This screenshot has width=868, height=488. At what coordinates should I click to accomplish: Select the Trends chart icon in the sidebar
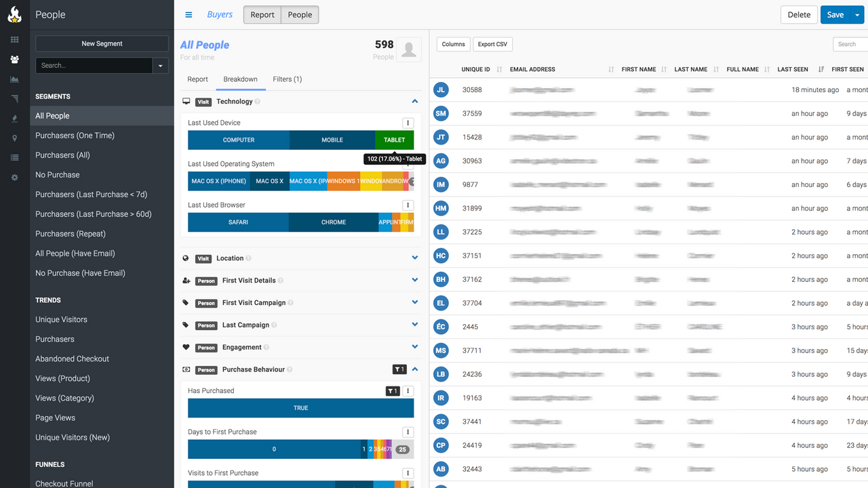click(x=14, y=79)
